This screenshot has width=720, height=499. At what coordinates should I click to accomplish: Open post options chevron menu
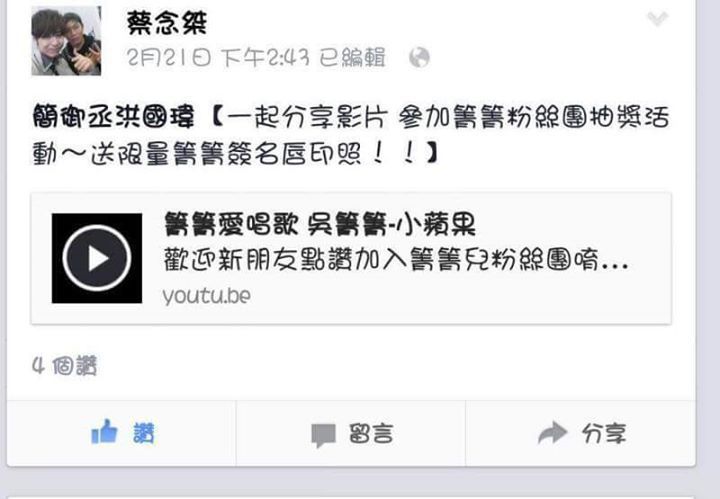tap(657, 18)
